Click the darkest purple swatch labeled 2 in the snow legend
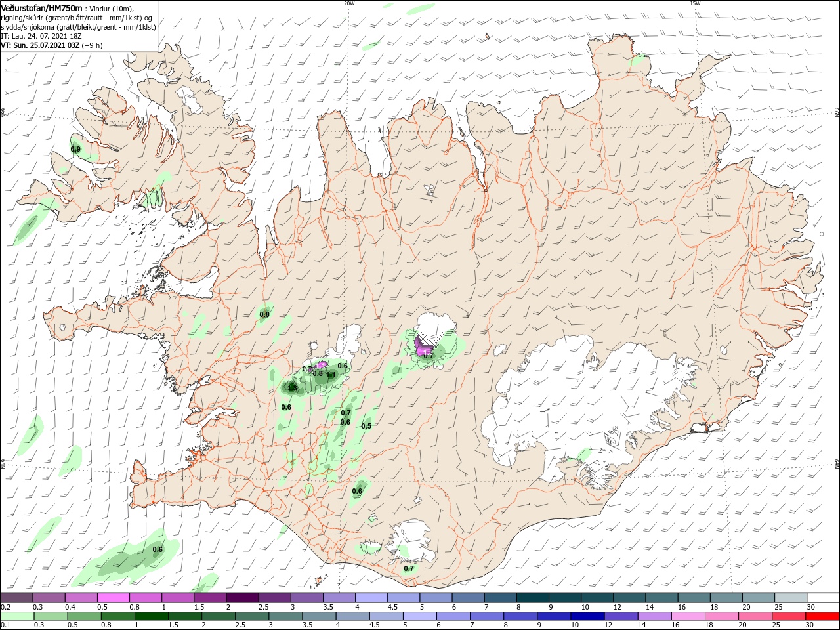 (241, 598)
